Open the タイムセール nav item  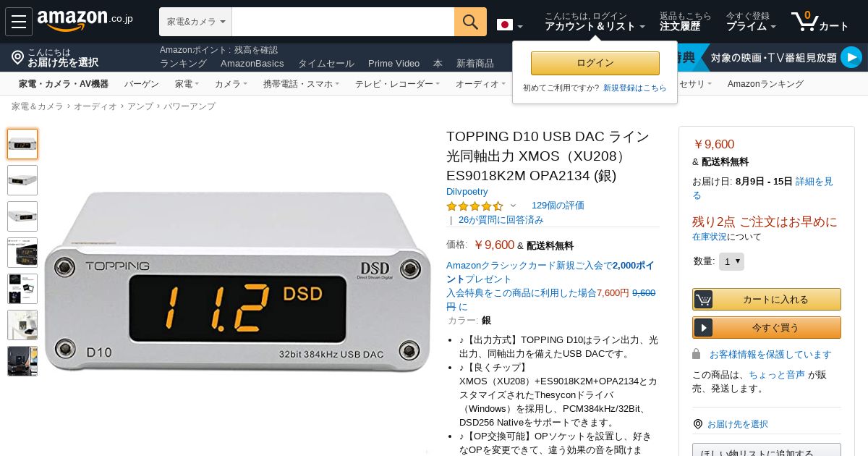[x=326, y=64]
